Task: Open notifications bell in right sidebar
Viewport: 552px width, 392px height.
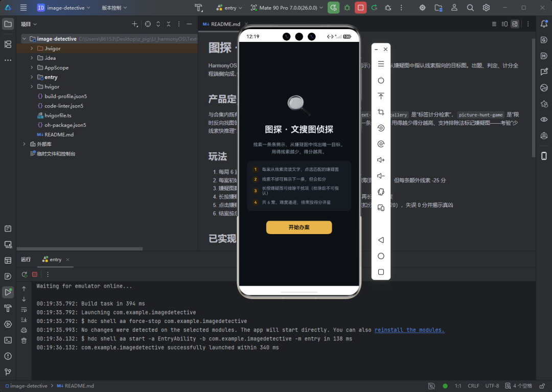Action: [544, 24]
